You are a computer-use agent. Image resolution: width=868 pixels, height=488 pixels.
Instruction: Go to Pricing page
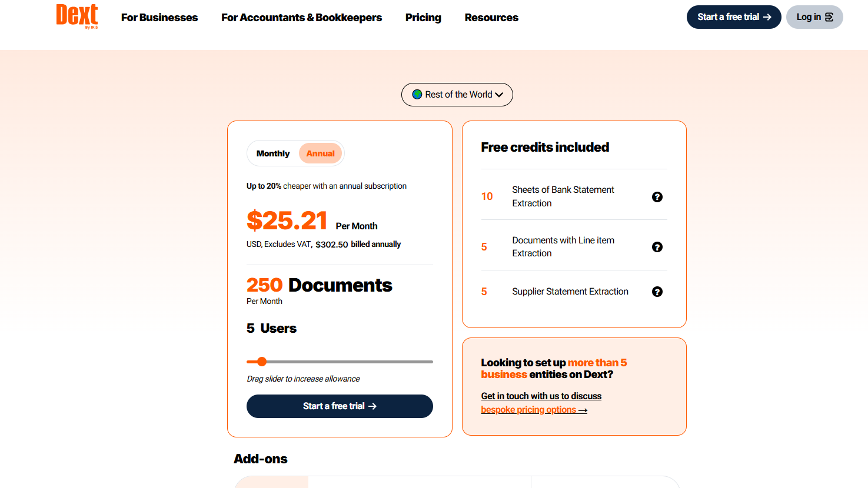(423, 18)
